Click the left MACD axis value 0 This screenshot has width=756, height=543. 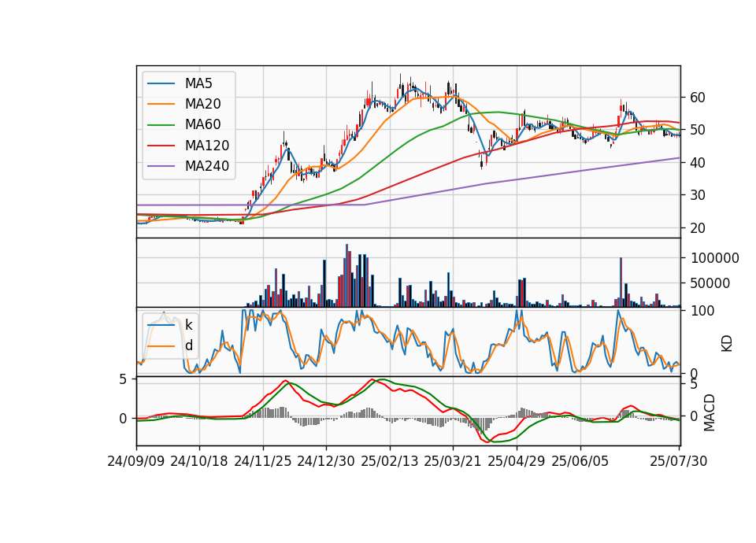click(x=123, y=419)
